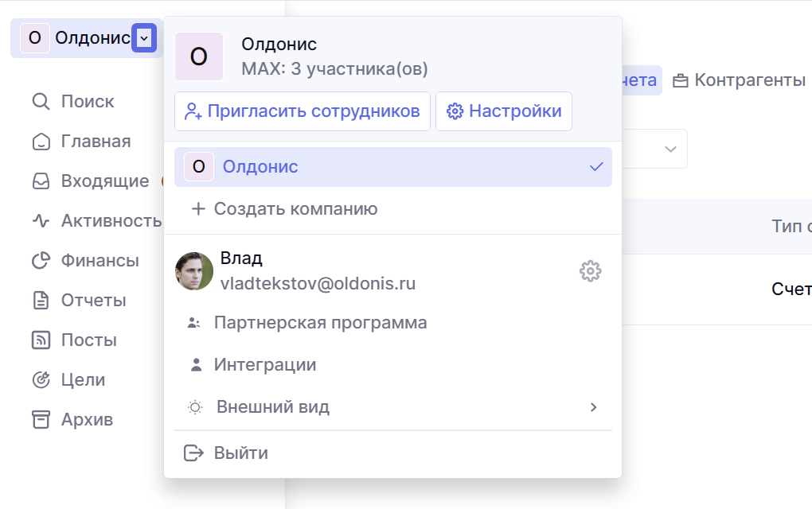Open company Настройки button
812x509 pixels.
pos(504,111)
